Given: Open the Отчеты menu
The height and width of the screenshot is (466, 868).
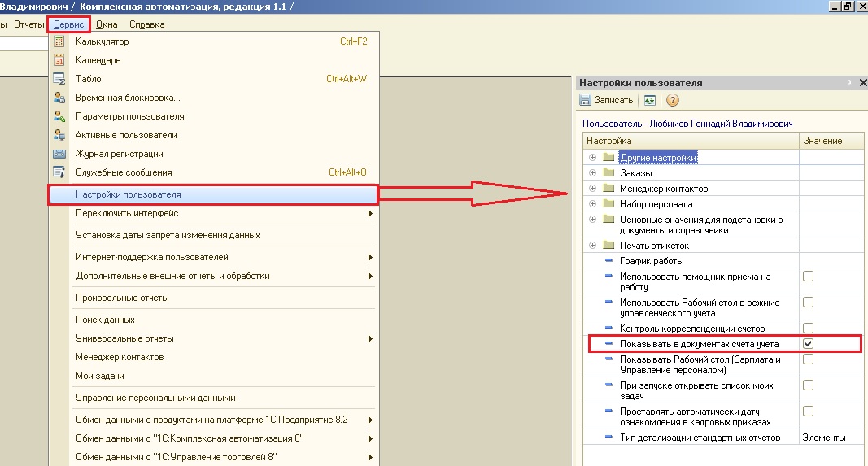Looking at the screenshot, I should [28, 24].
